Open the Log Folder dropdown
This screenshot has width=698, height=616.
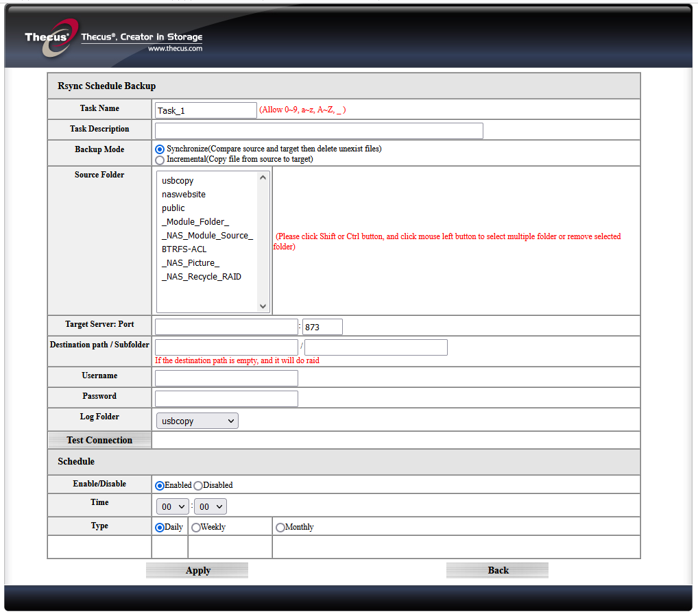(197, 421)
